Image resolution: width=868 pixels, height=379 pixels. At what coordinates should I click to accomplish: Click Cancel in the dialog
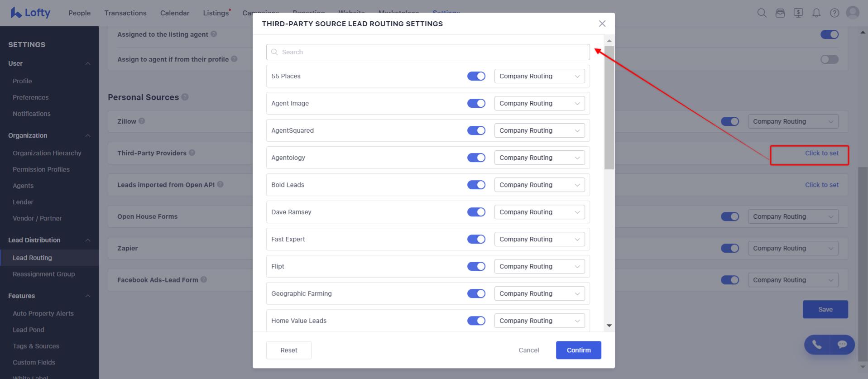pyautogui.click(x=529, y=350)
